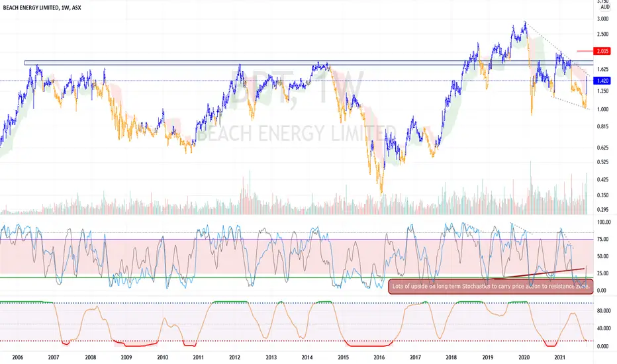617x364 pixels.
Task: Click the 2016 year label on time axis
Action: (x=379, y=357)
